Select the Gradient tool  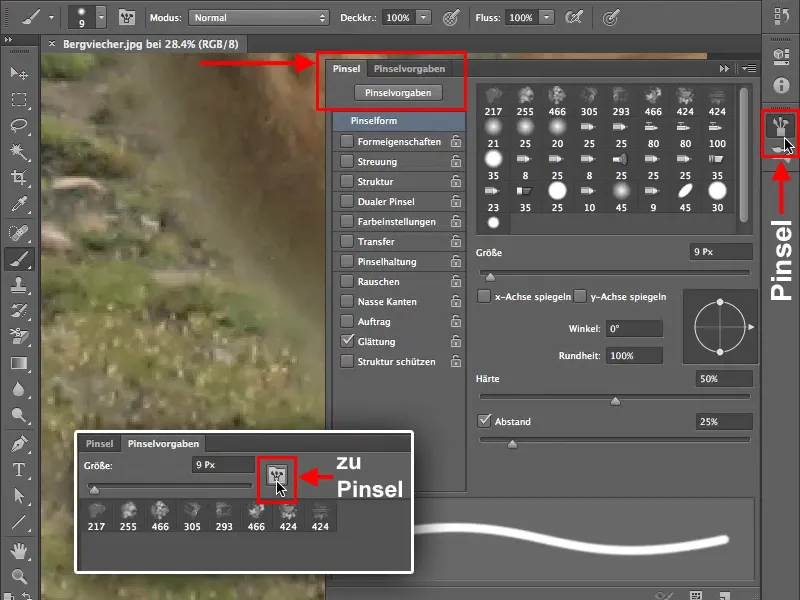click(19, 363)
